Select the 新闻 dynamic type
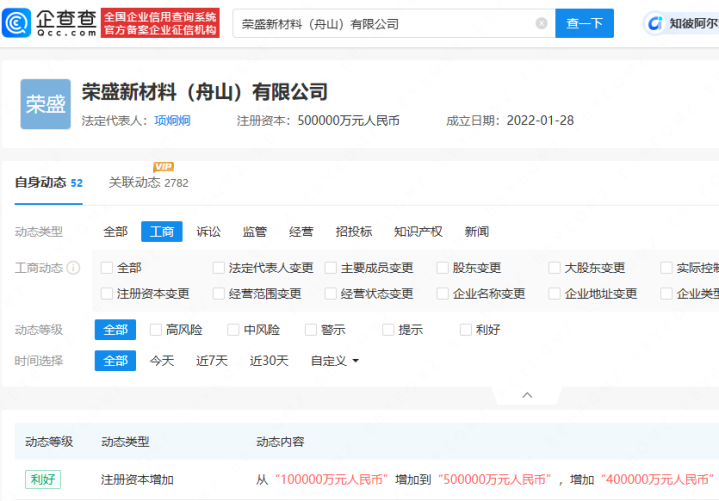Screen dimensions: 719x501 point(477,231)
